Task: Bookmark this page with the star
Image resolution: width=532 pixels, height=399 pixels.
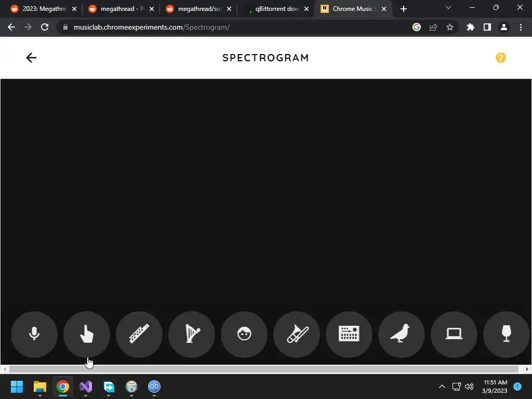Action: (x=450, y=27)
